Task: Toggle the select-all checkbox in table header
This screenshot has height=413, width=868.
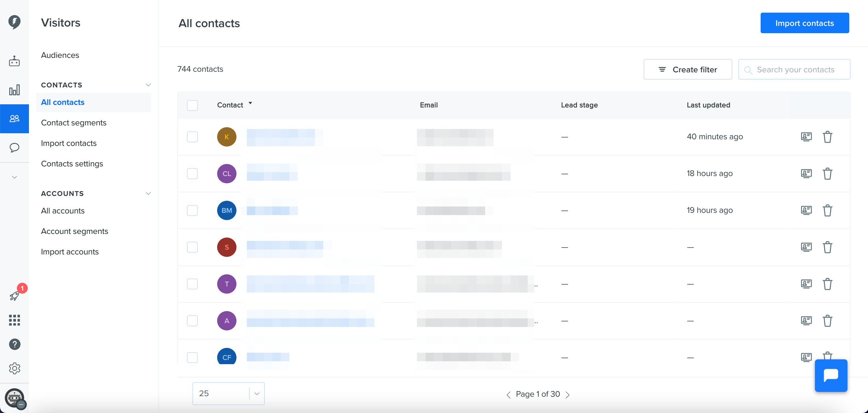Action: [x=192, y=105]
